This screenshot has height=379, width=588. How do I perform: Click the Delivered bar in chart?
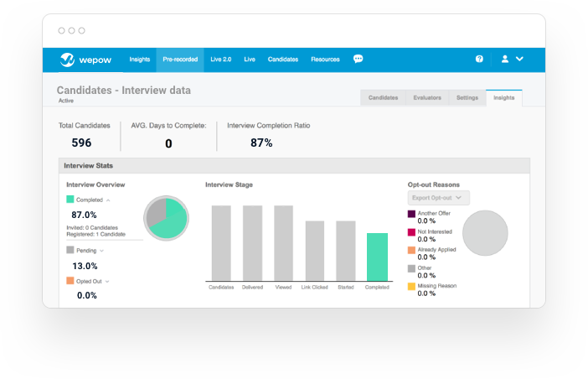[x=252, y=243]
